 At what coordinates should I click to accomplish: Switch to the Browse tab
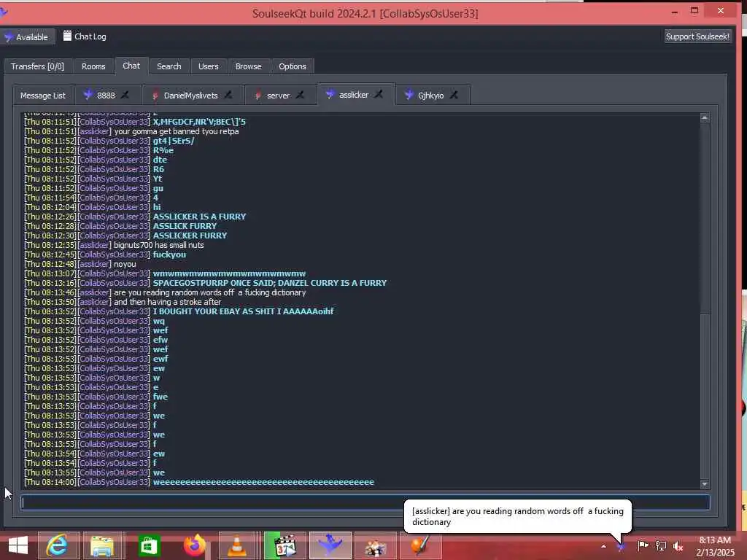click(x=248, y=66)
